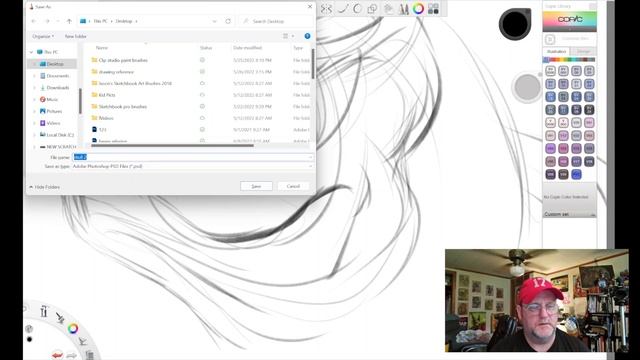Click the Cancel button
640x360 pixels.
pos(293,186)
